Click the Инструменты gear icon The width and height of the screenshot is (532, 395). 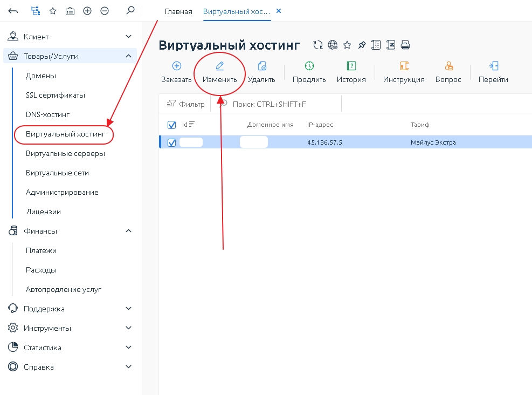tap(13, 328)
